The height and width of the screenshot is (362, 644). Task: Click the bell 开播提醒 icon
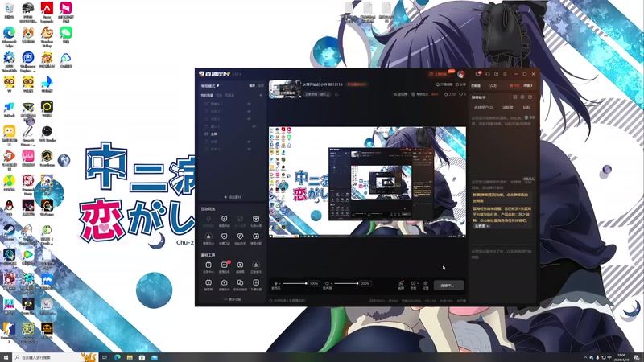click(438, 84)
